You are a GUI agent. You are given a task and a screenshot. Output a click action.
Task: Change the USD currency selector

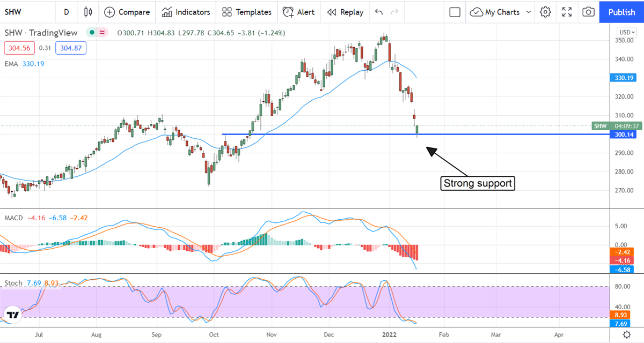click(627, 32)
